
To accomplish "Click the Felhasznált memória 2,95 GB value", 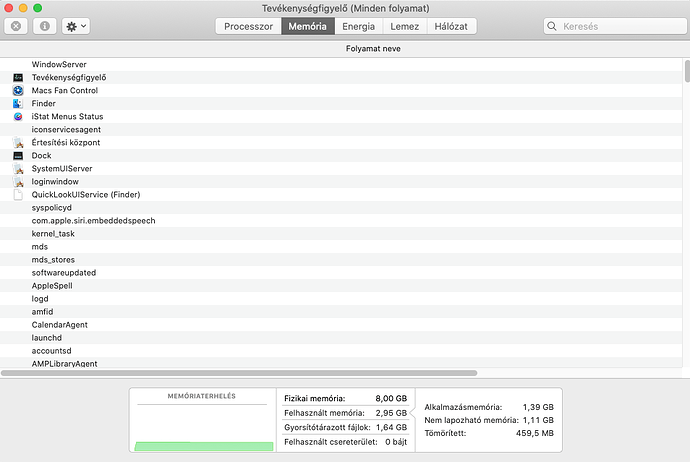I will (x=391, y=413).
